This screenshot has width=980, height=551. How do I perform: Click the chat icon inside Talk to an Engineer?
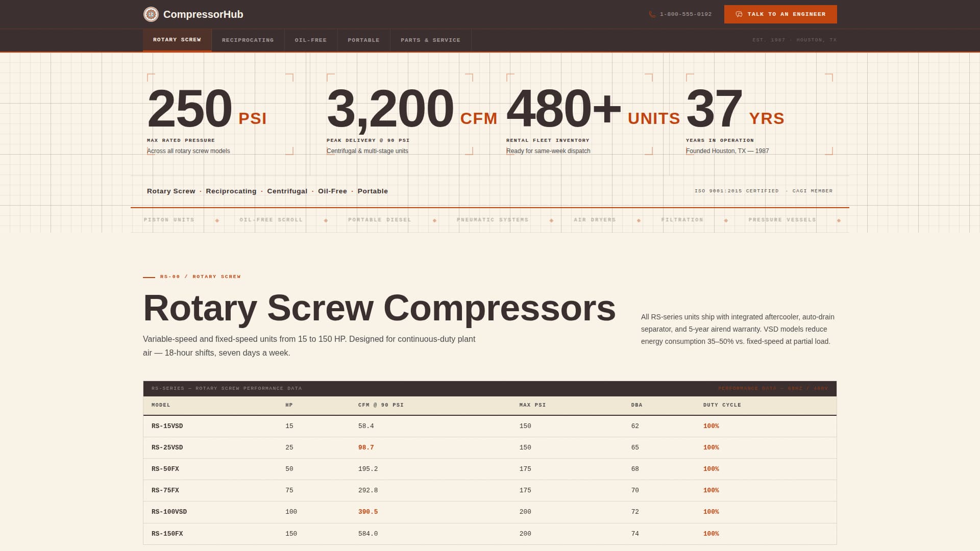tap(739, 14)
